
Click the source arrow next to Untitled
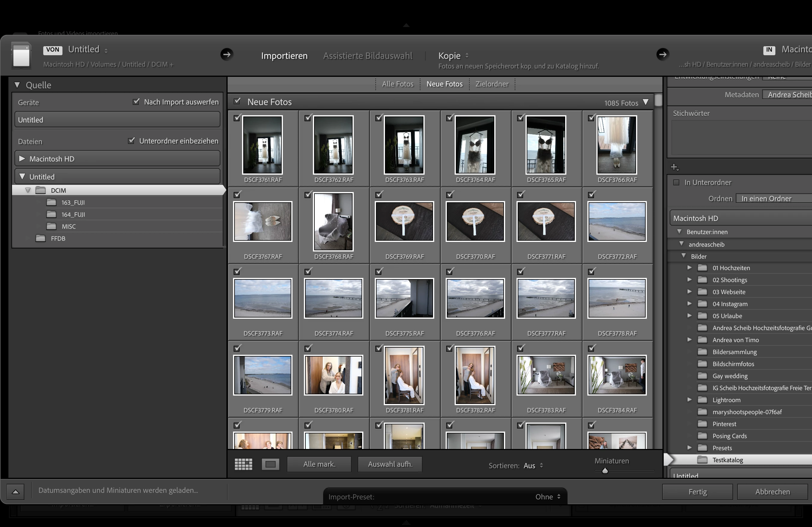[226, 54]
